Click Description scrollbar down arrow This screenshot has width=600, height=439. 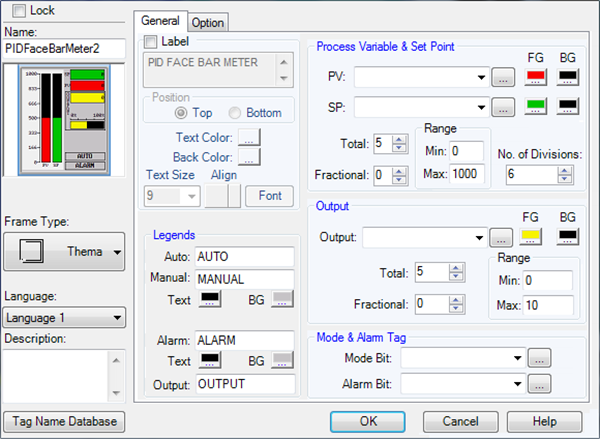pyautogui.click(x=116, y=393)
